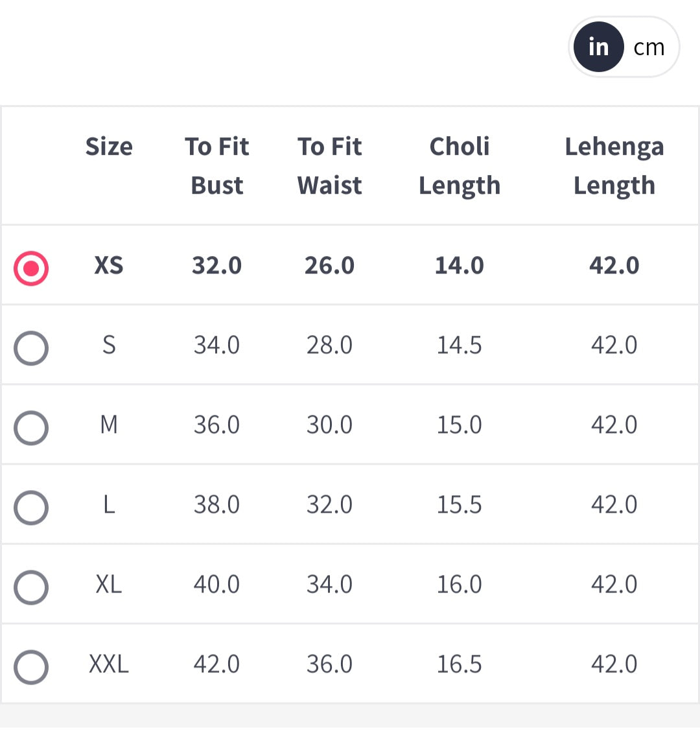The image size is (700, 737).
Task: Click the To Fit Waist header
Action: [329, 166]
